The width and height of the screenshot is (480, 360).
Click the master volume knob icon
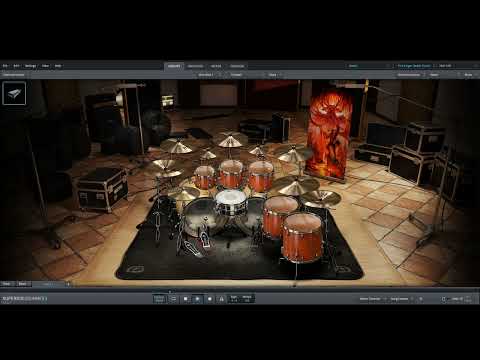pos(444,299)
